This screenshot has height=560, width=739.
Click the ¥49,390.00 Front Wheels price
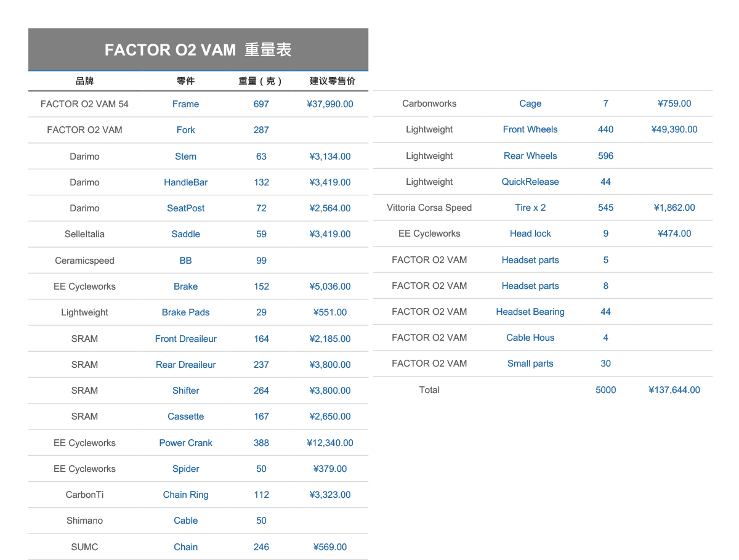[x=674, y=129]
